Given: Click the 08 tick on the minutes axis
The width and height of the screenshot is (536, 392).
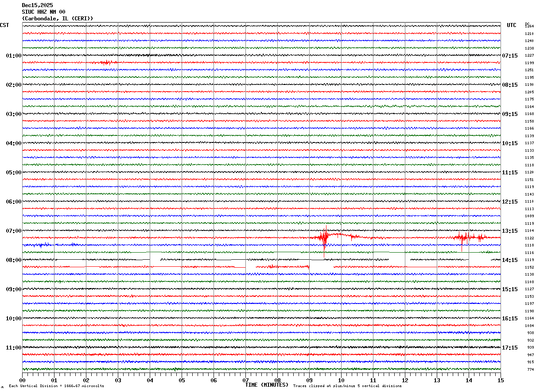Looking at the screenshot, I should click(277, 380).
